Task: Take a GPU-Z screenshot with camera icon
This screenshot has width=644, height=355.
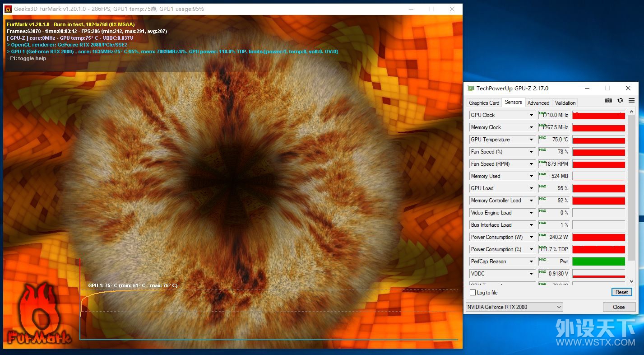Action: pos(608,100)
